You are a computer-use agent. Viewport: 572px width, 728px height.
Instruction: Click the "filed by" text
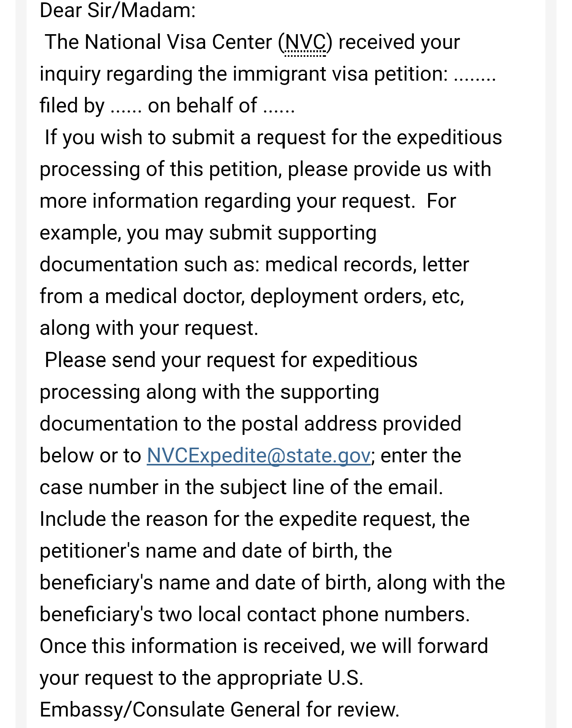coord(72,106)
